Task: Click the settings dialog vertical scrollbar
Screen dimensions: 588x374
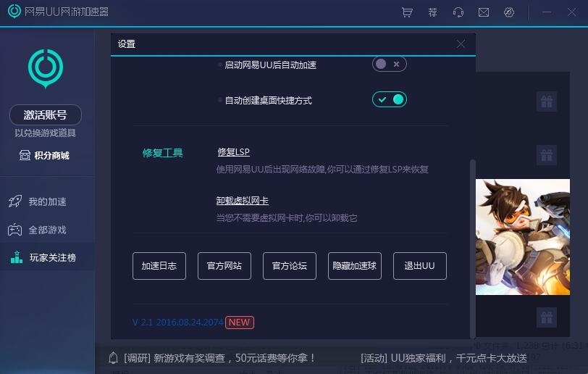Action: coord(473,248)
